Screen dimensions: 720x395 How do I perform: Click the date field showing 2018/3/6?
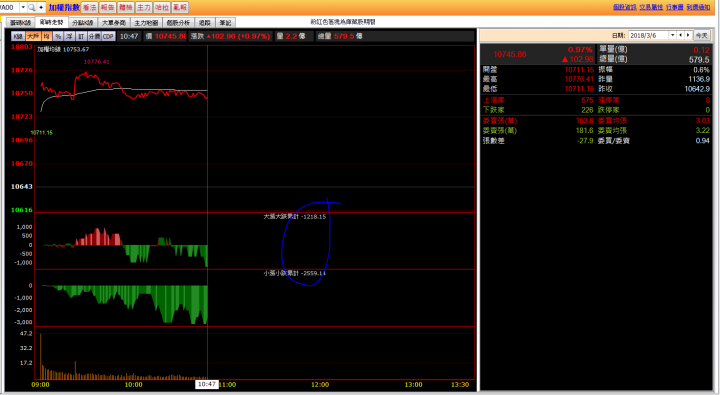tap(648, 35)
